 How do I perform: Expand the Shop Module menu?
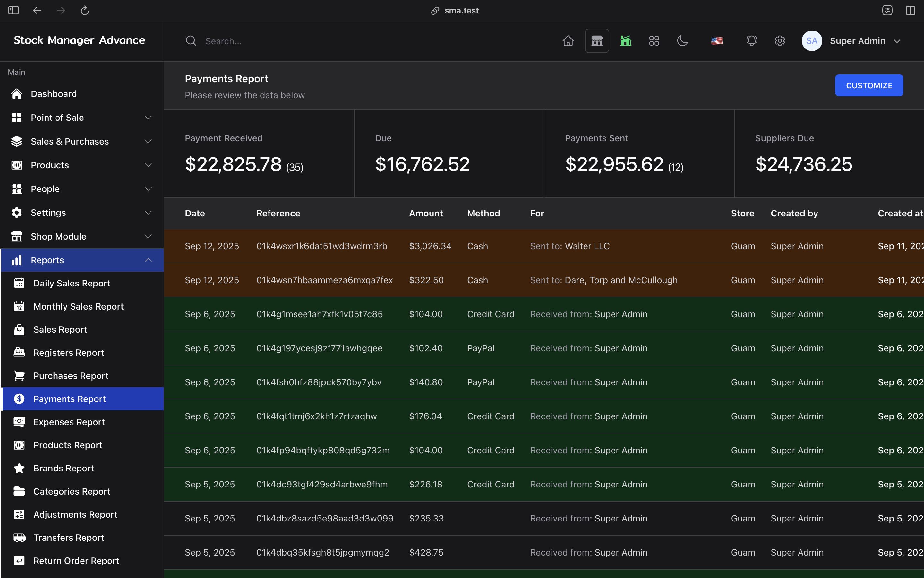82,236
